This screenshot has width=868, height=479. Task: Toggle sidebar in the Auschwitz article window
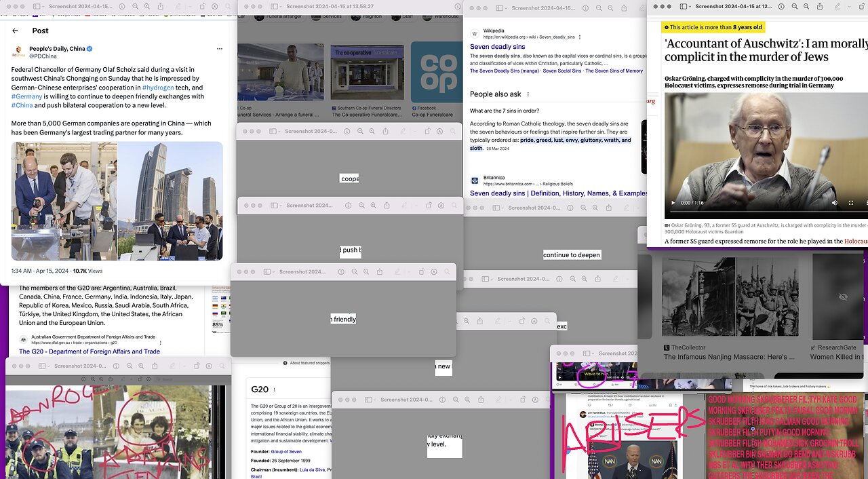click(x=683, y=7)
